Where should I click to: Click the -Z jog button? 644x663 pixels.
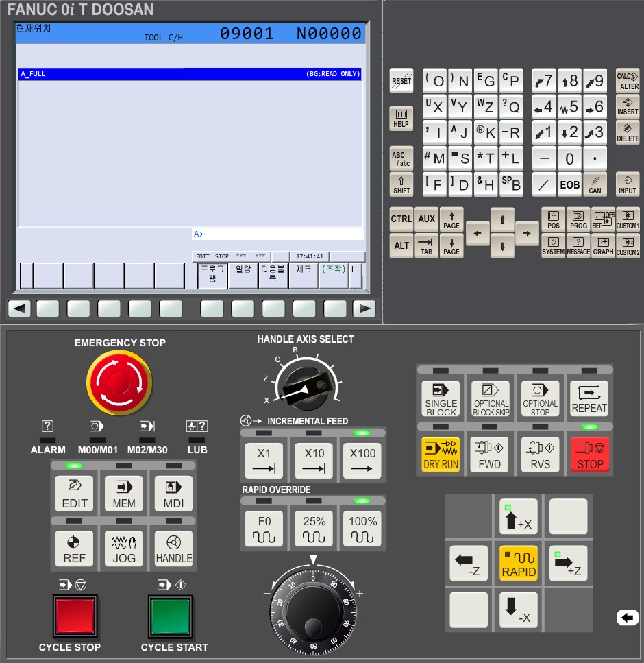click(x=469, y=563)
